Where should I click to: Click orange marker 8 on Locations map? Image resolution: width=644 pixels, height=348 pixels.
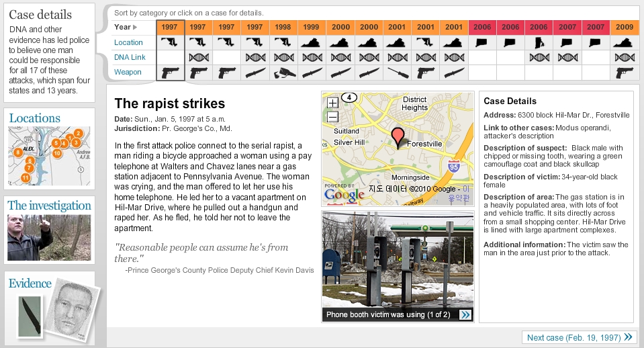(x=17, y=153)
